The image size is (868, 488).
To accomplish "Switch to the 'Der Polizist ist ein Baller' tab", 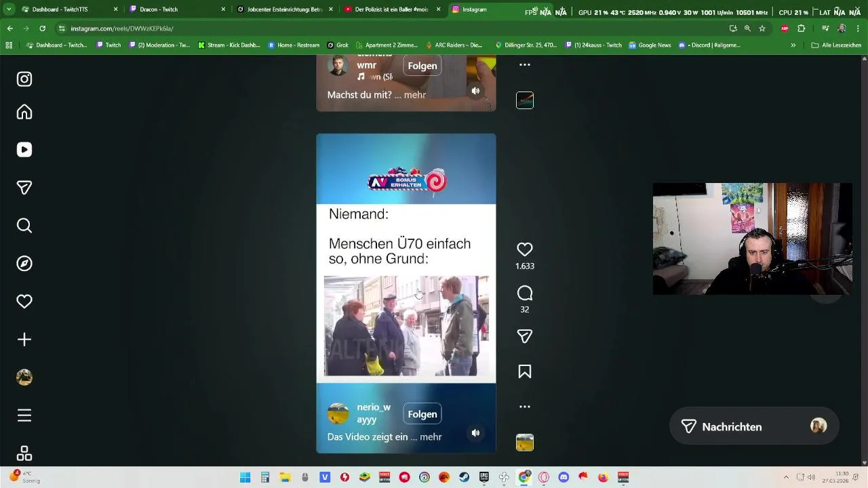I will click(x=391, y=9).
